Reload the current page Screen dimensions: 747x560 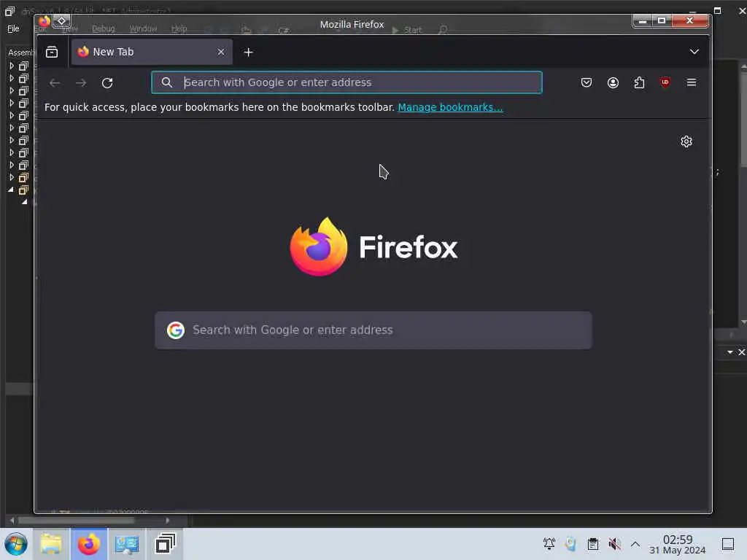pyautogui.click(x=107, y=83)
